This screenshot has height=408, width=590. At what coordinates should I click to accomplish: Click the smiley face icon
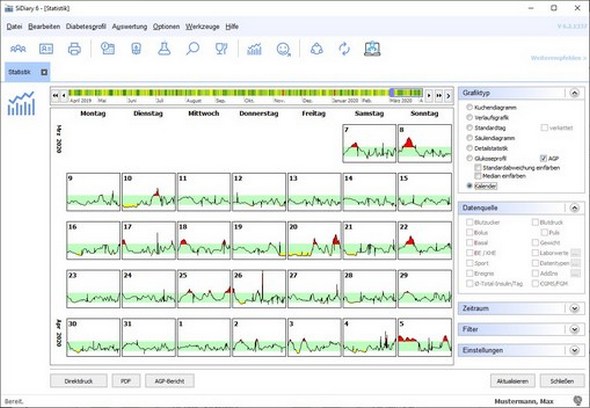283,49
